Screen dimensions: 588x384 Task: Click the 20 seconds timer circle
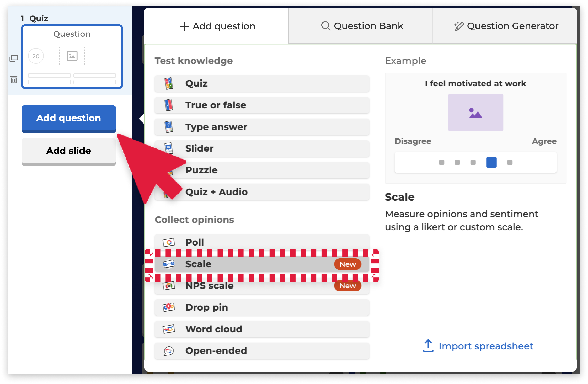point(36,56)
